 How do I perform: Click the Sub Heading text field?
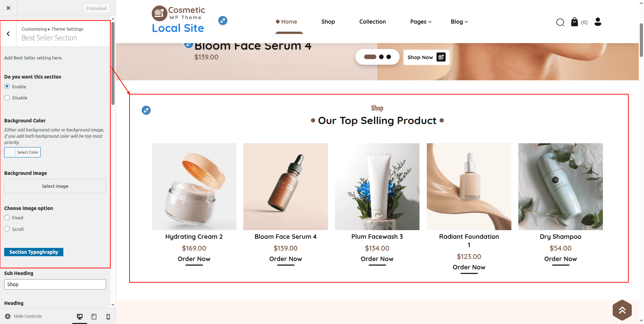pos(55,284)
